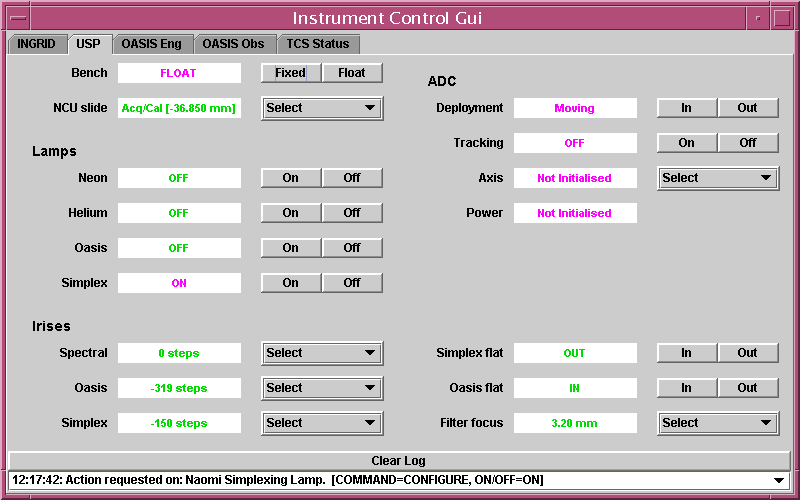
Task: Set Bench to Fixed
Action: point(291,73)
